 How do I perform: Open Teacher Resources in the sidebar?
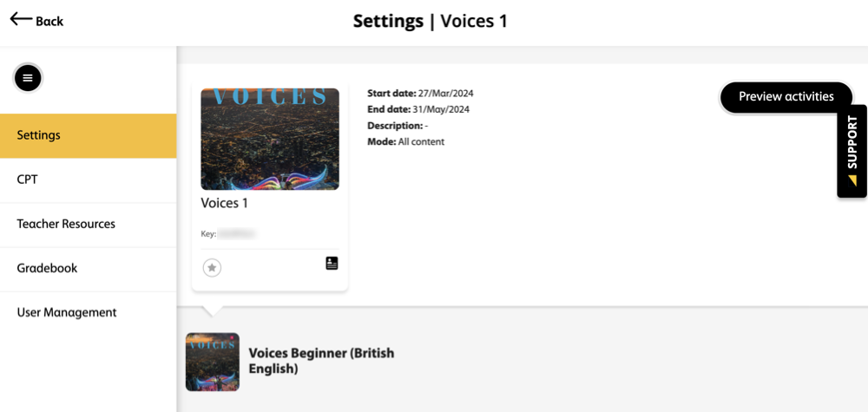pyautogui.click(x=88, y=224)
